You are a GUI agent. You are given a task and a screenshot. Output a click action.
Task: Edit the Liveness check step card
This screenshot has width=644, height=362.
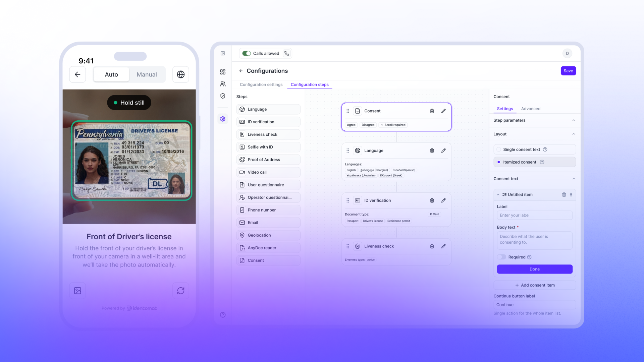pyautogui.click(x=443, y=246)
